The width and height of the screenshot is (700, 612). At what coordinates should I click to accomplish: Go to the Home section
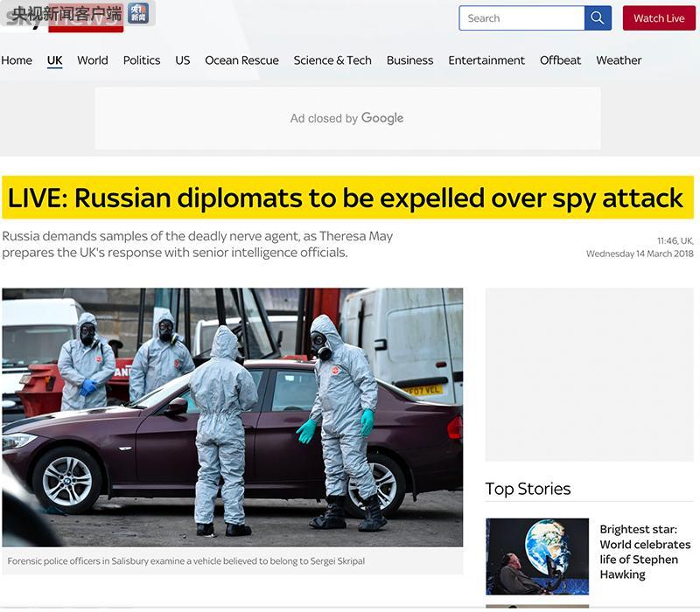click(17, 60)
